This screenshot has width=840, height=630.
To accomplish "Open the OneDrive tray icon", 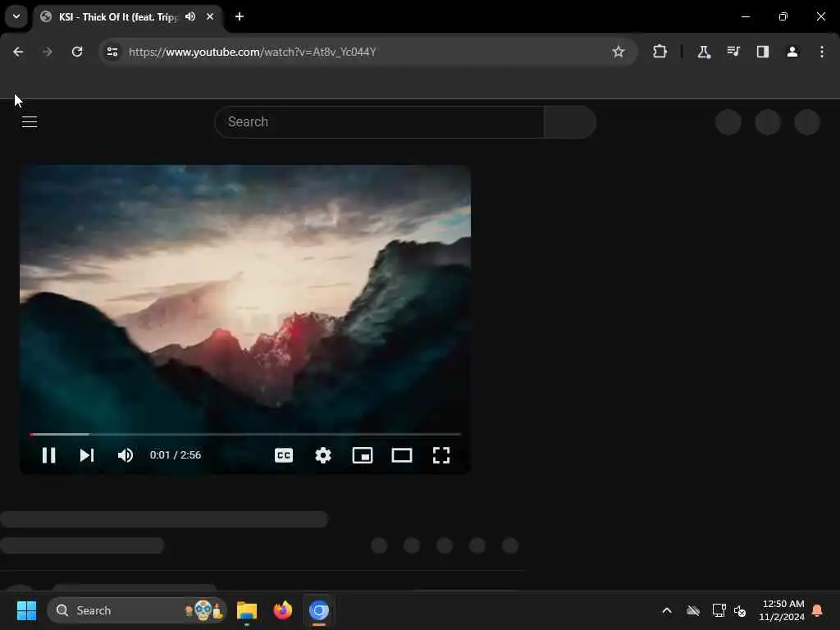I will 693,610.
